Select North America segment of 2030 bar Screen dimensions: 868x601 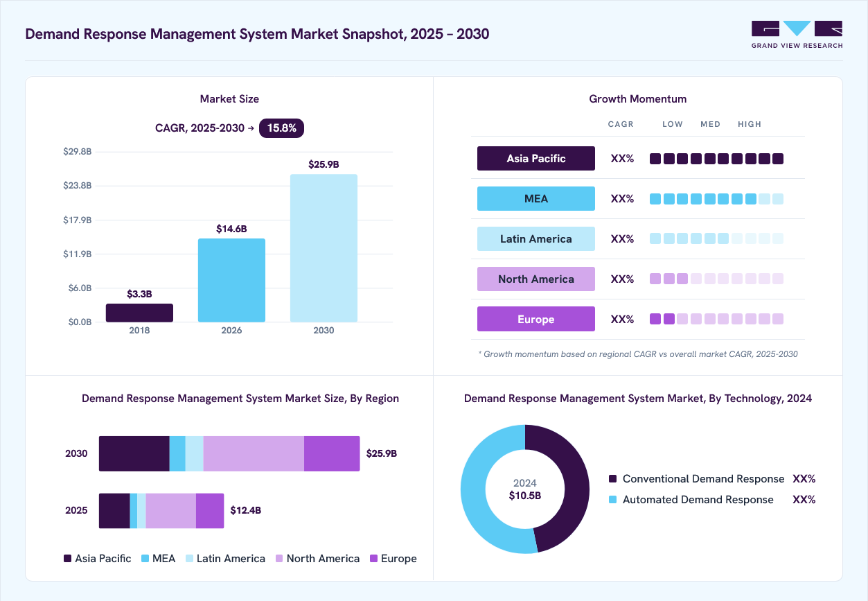[254, 454]
